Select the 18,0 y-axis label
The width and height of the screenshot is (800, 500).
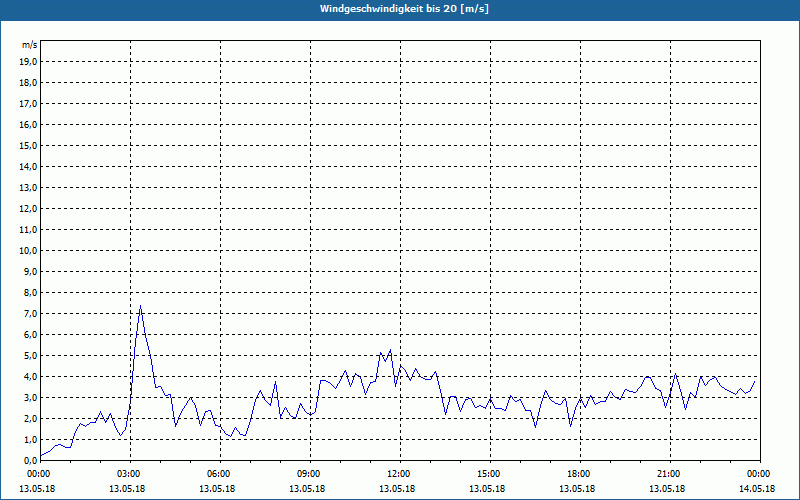[28, 83]
